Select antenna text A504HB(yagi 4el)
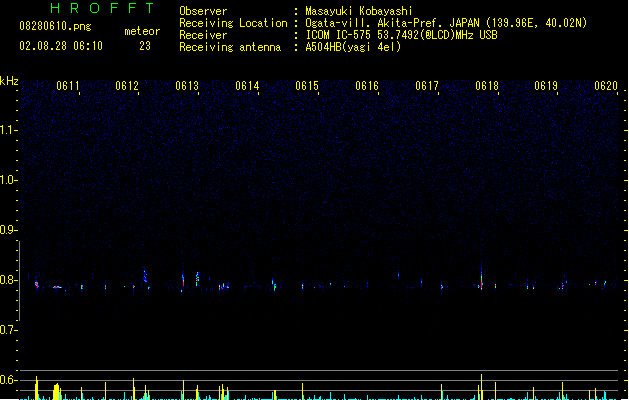This screenshot has width=629, height=400. point(353,47)
